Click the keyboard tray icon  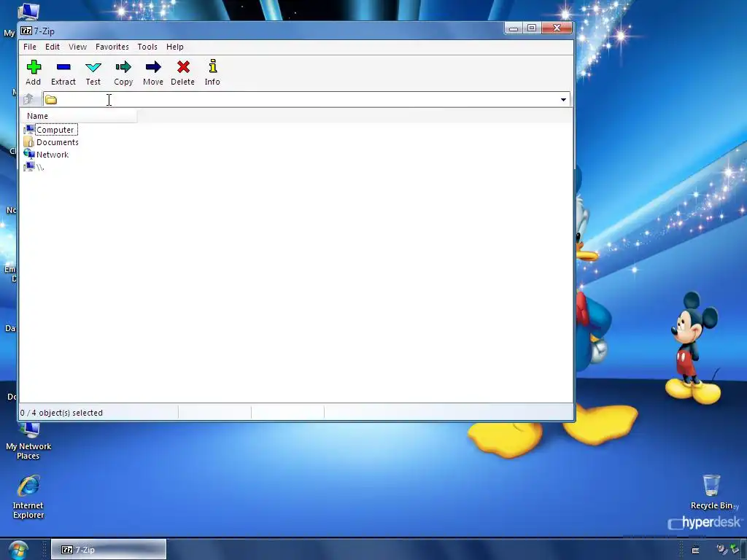click(x=695, y=550)
